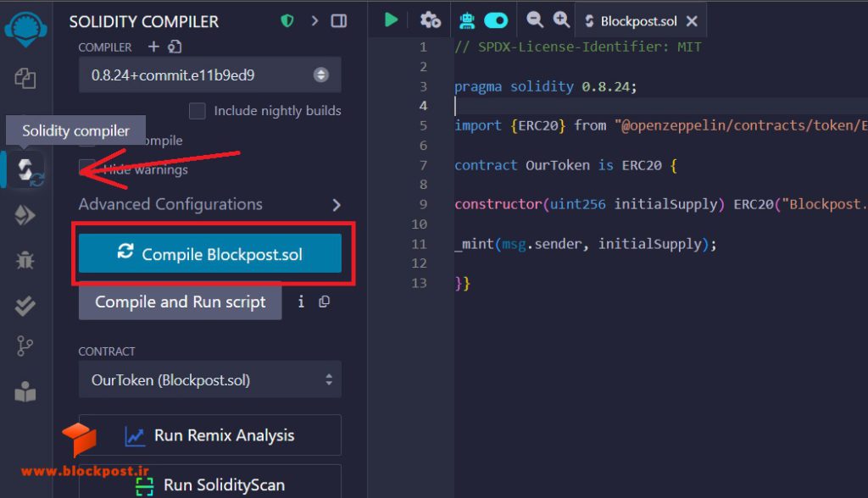Viewport: 868px width, 498px height.
Task: Expand Advanced Configurations section
Action: (210, 204)
